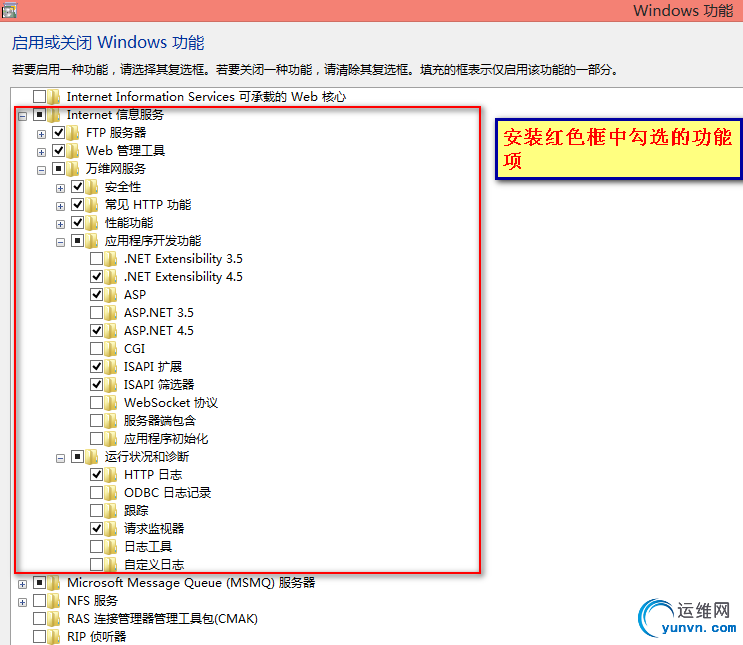The width and height of the screenshot is (743, 645).
Task: Select the 跟踪 label
Action: tap(136, 511)
